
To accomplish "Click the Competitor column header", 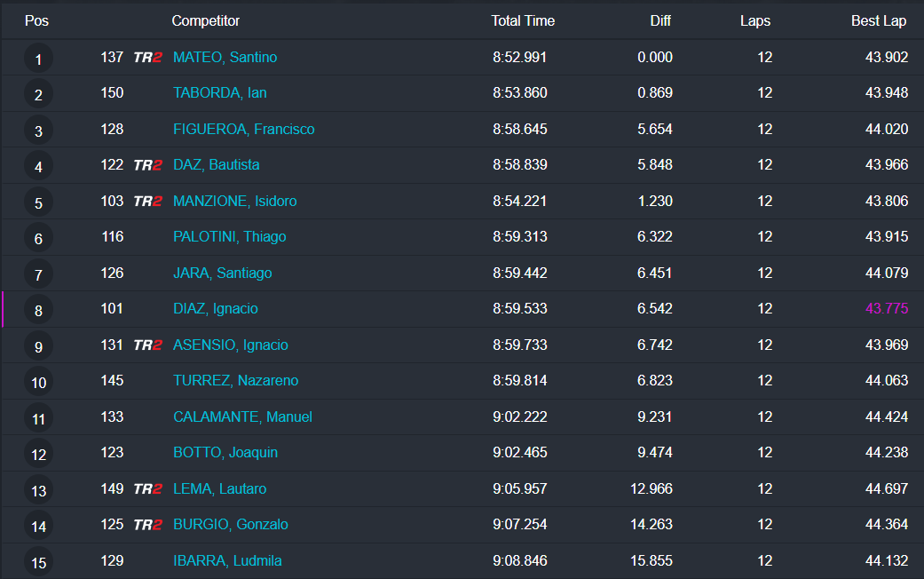I will [x=205, y=20].
